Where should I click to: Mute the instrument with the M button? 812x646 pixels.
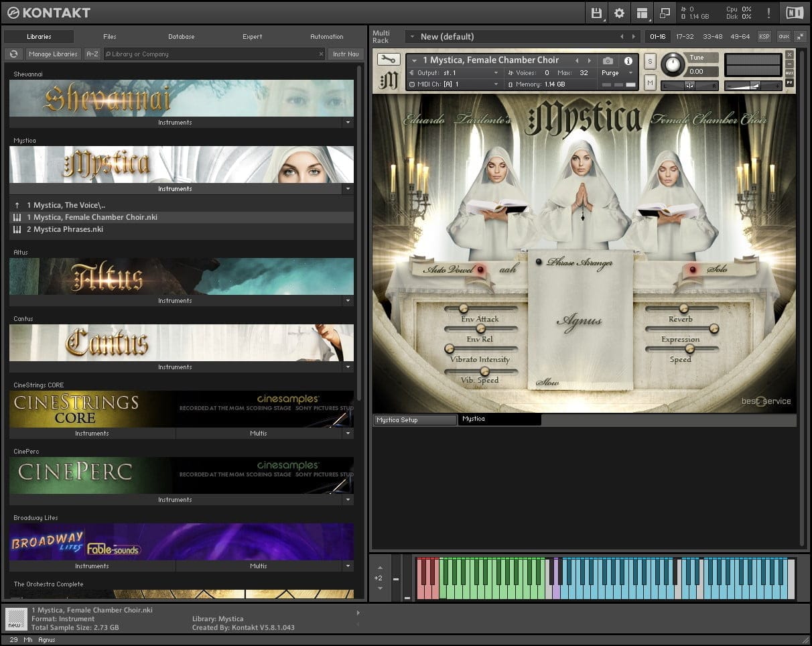649,82
